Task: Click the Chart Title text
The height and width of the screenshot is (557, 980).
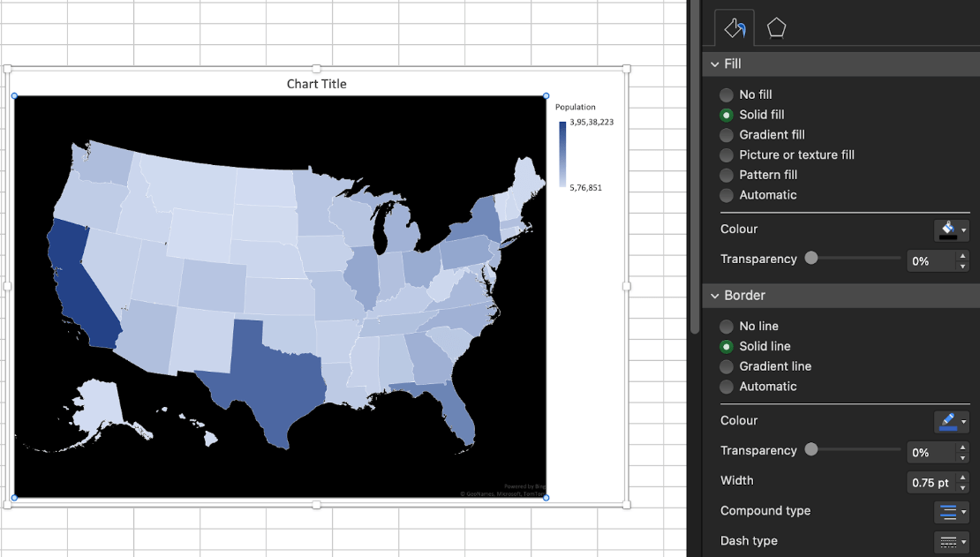Action: pyautogui.click(x=316, y=84)
